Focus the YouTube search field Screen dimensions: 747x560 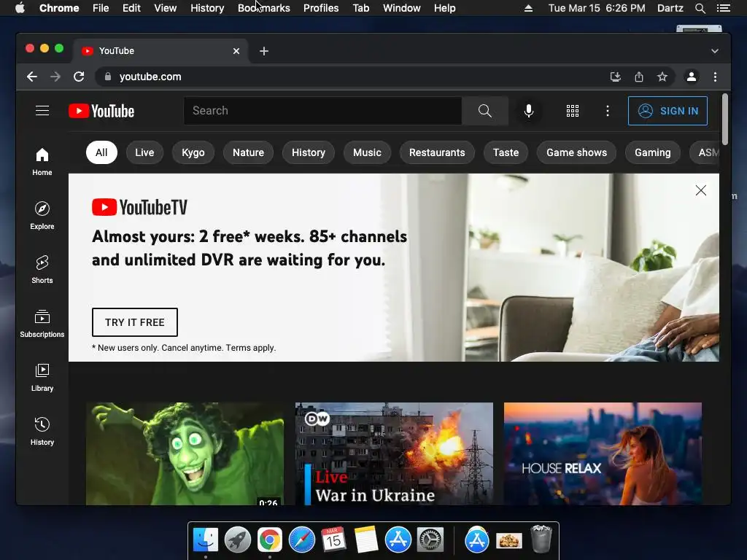tap(322, 111)
